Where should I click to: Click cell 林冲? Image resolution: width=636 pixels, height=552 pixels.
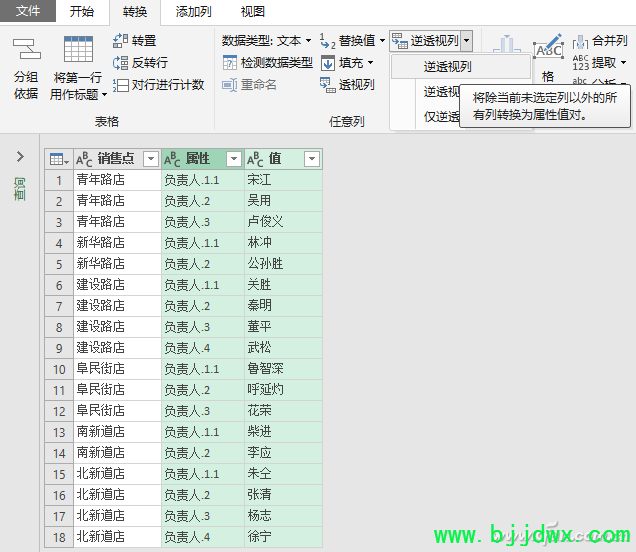click(x=283, y=243)
